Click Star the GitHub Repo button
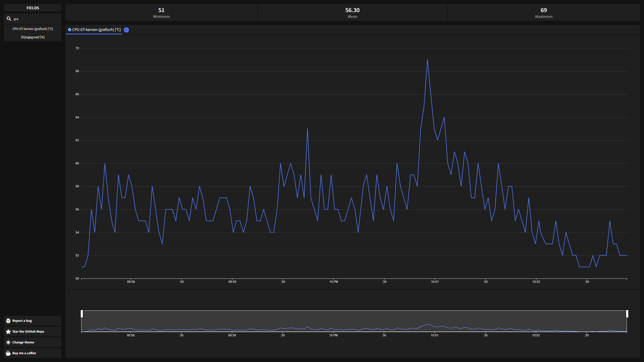This screenshot has width=644, height=362. (x=28, y=332)
